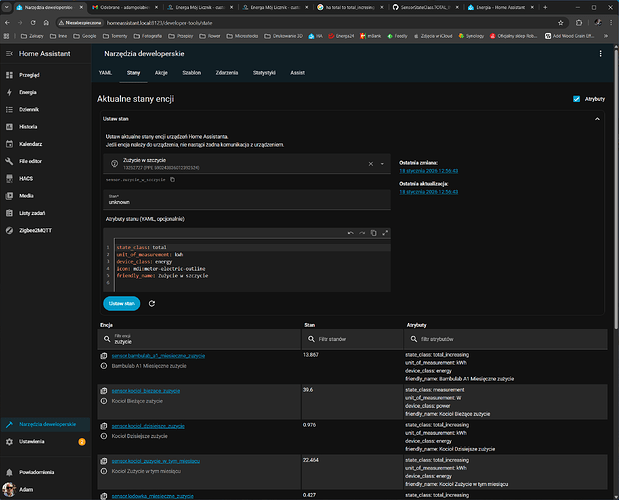
Task: Copy the Bambulab A1 entity ID icon
Action: (104, 355)
